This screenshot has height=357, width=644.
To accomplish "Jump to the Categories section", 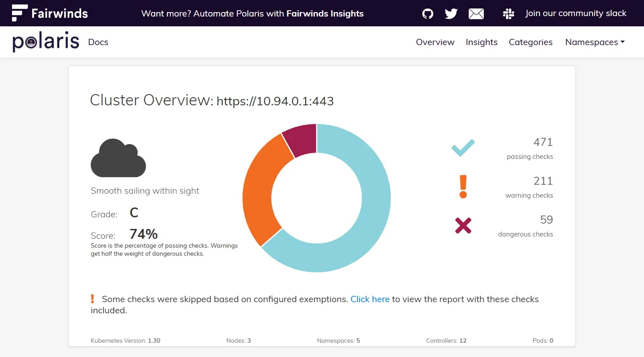I will [530, 42].
